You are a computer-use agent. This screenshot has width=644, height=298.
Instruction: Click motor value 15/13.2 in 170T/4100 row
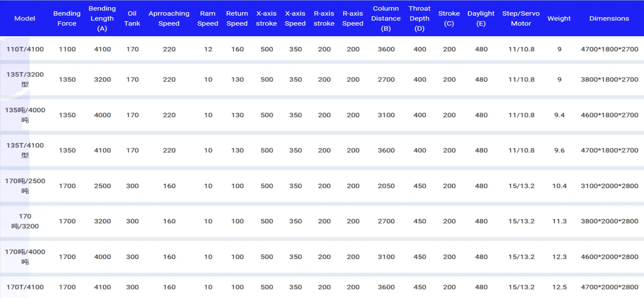click(x=521, y=287)
